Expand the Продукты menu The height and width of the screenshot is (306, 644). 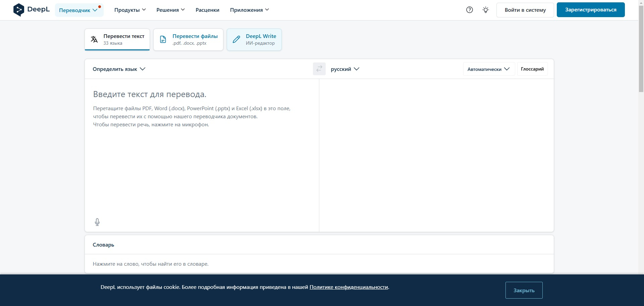tap(130, 10)
